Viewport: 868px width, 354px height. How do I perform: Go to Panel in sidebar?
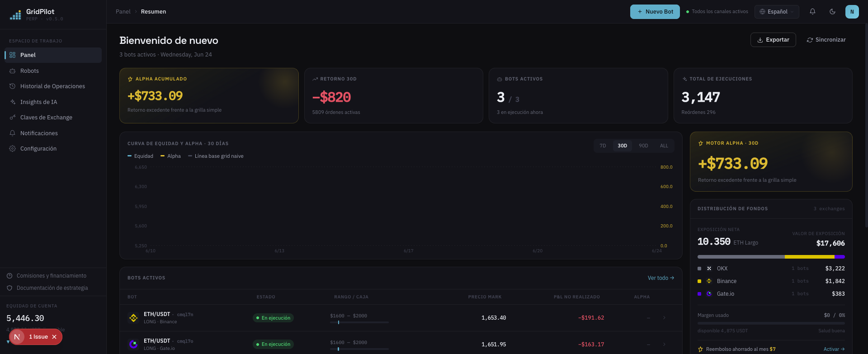click(53, 55)
